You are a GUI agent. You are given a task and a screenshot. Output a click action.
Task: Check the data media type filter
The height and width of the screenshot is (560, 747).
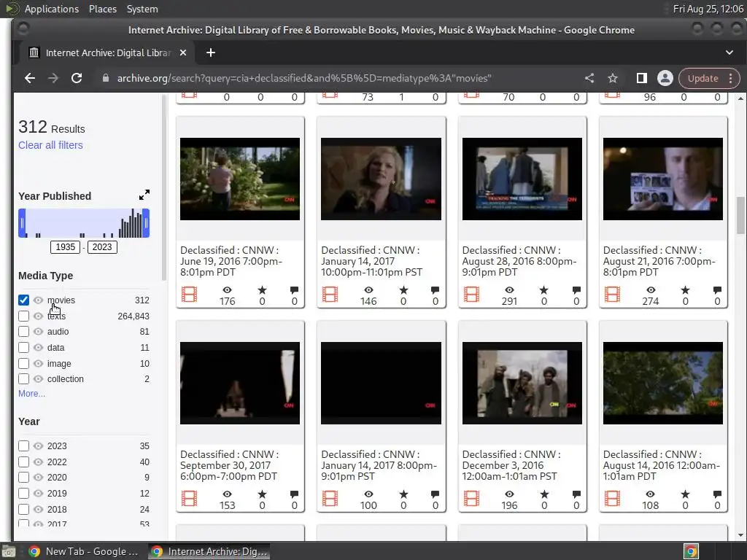pos(23,348)
